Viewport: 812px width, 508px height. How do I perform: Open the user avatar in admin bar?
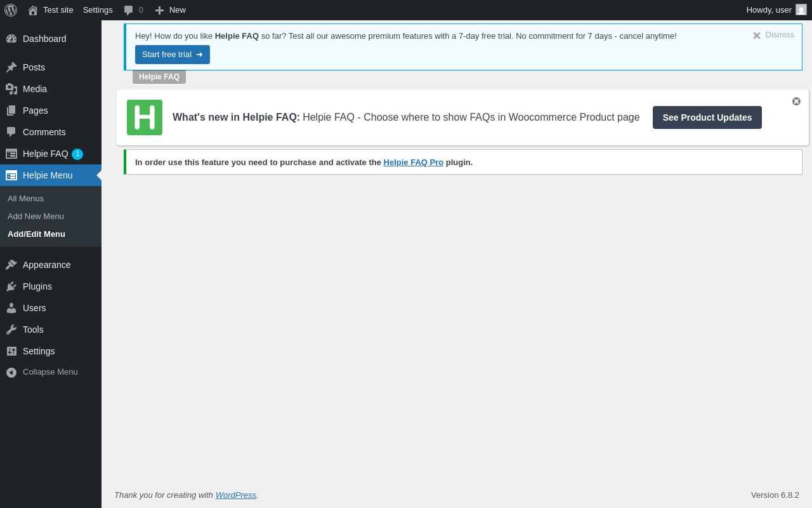click(x=801, y=10)
